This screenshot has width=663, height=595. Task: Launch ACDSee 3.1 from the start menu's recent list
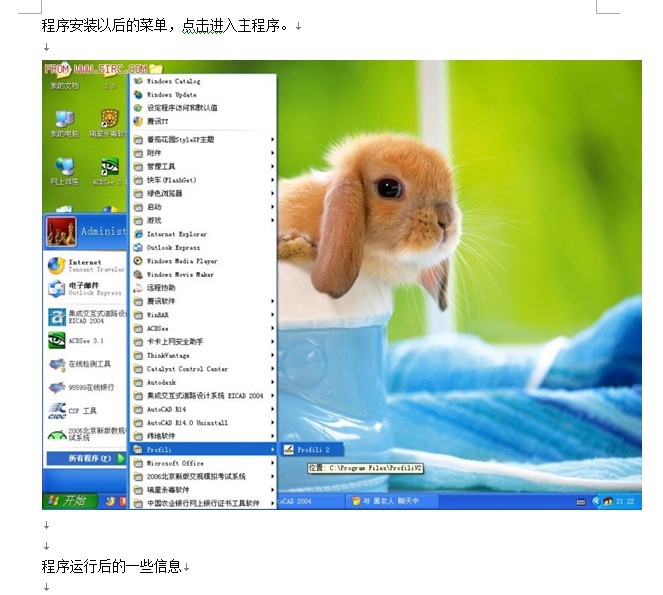tap(85, 340)
